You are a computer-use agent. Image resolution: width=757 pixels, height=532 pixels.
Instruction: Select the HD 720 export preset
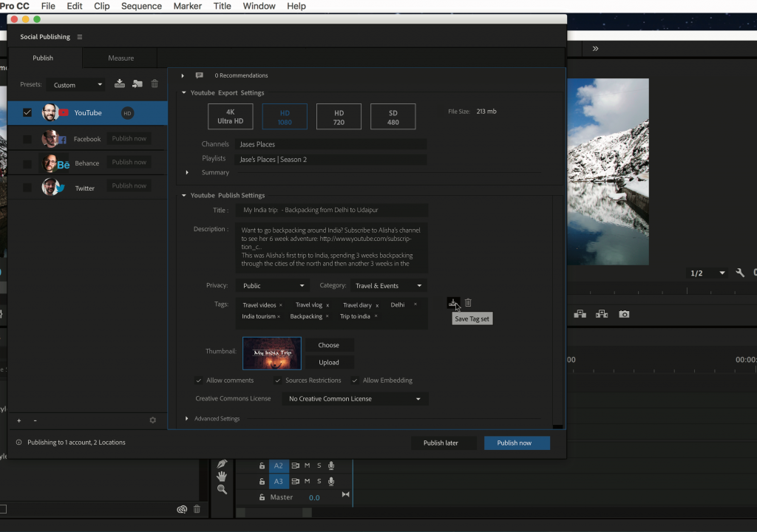coord(339,116)
